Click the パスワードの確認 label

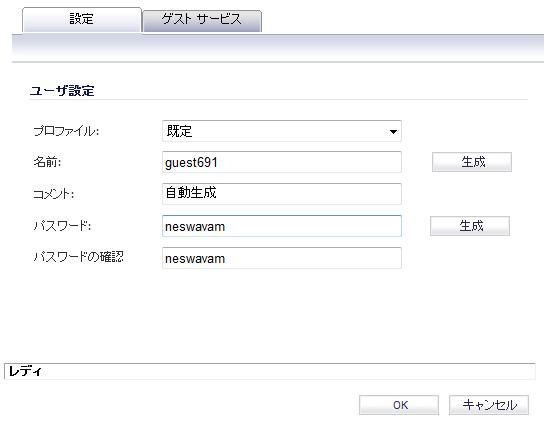(x=78, y=257)
